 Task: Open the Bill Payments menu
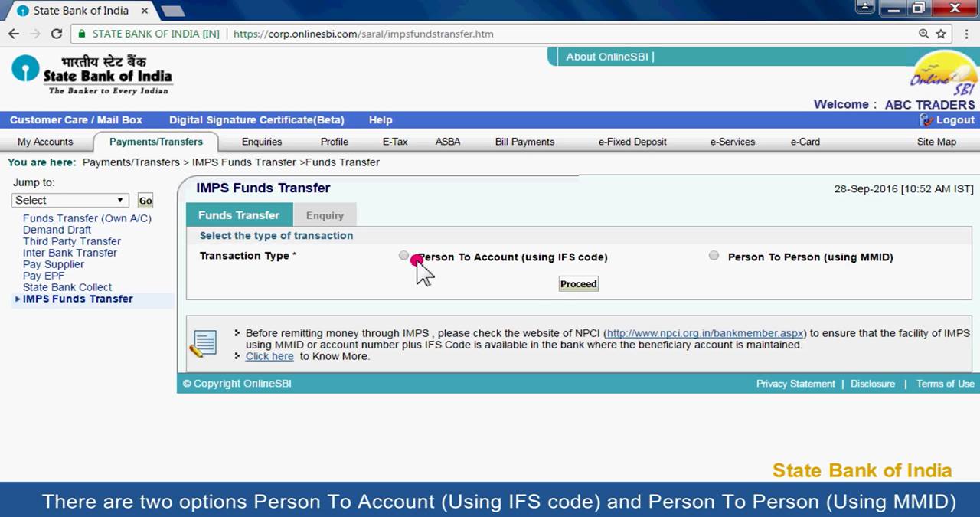[524, 142]
